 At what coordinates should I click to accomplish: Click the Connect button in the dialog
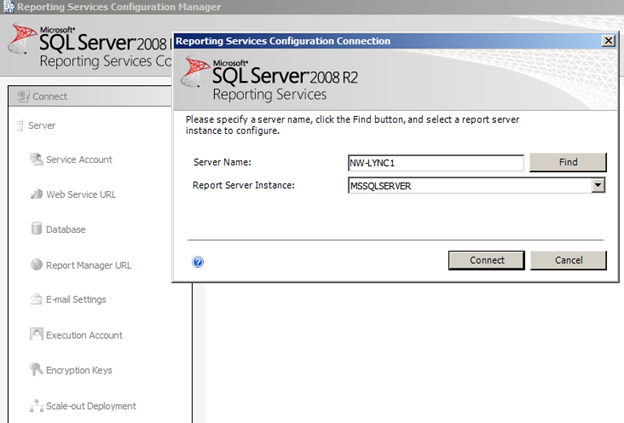click(486, 260)
